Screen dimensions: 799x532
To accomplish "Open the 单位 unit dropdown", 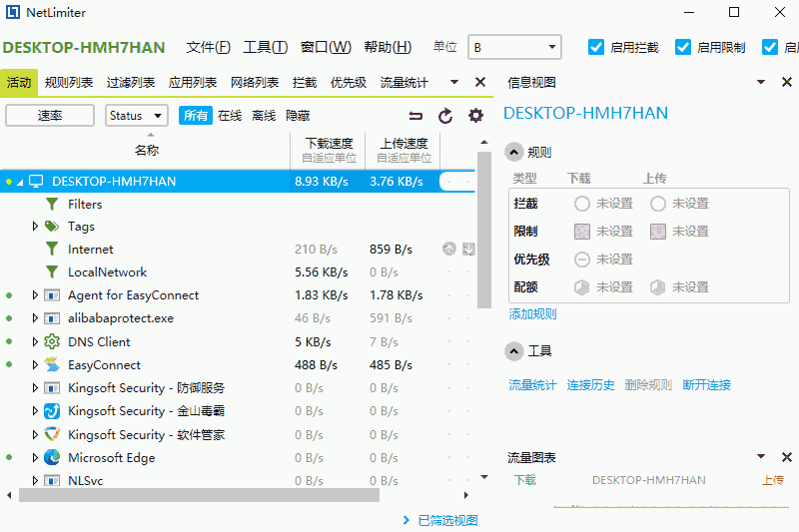I will [x=514, y=47].
